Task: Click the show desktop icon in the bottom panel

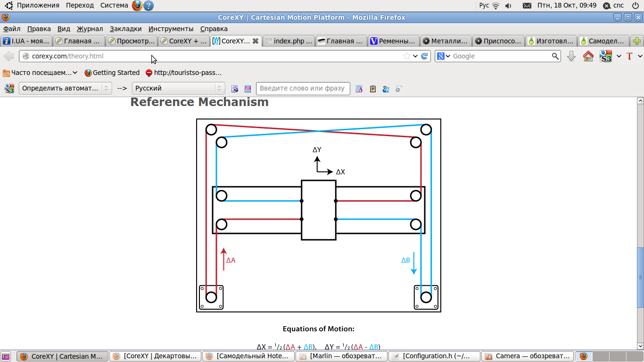Action: (6, 356)
